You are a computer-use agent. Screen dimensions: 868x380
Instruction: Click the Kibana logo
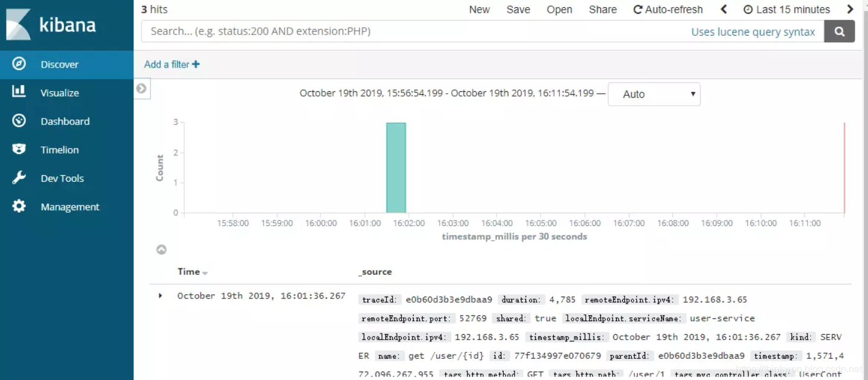[51, 25]
